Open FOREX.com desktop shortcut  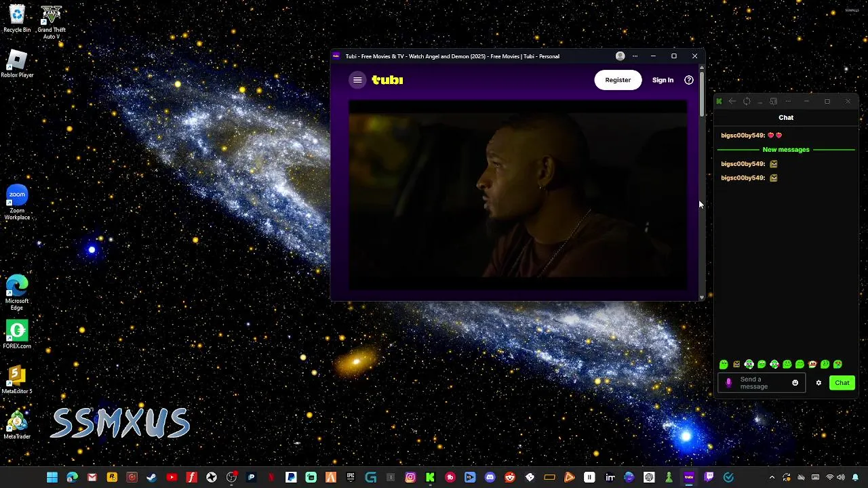17,335
